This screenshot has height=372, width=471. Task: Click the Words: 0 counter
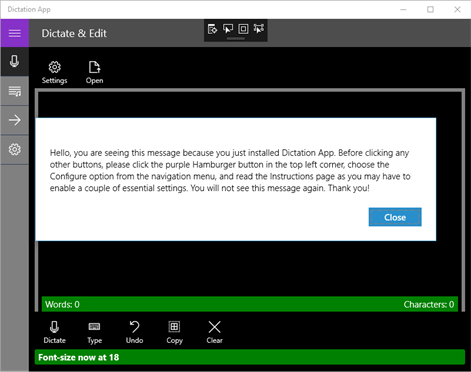[62, 304]
